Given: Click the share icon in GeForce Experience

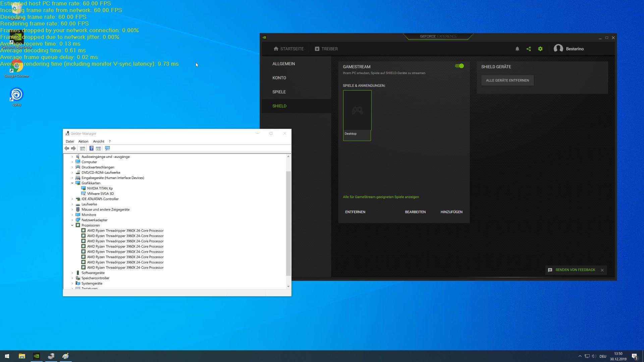Looking at the screenshot, I should click(x=529, y=49).
